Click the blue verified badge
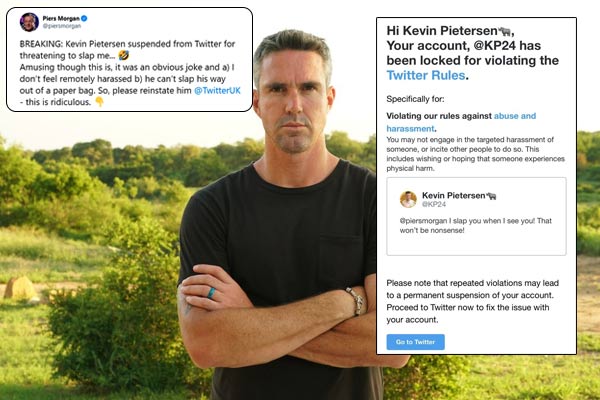This screenshot has height=400, width=600. click(84, 18)
